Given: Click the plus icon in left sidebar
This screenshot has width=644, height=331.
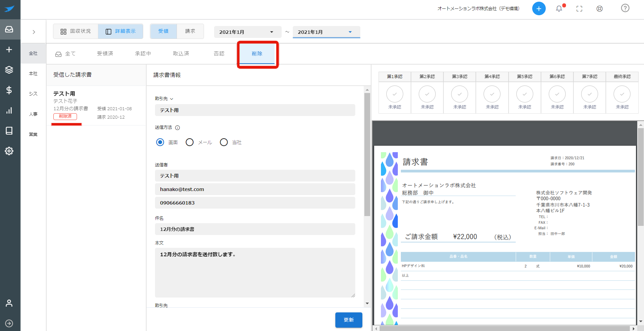Looking at the screenshot, I should tap(9, 50).
